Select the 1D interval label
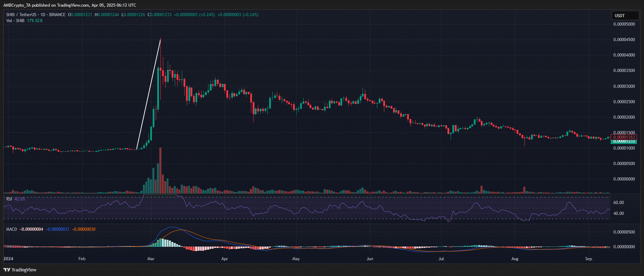This screenshot has height=276, width=644. (43, 15)
